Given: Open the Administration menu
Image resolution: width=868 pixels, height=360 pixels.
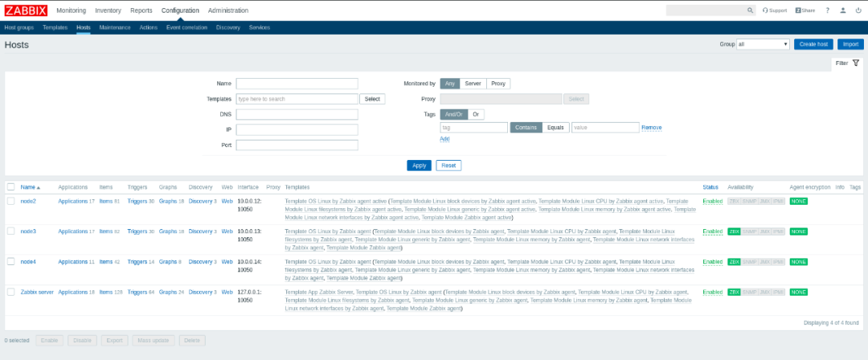Looking at the screenshot, I should click(x=228, y=10).
